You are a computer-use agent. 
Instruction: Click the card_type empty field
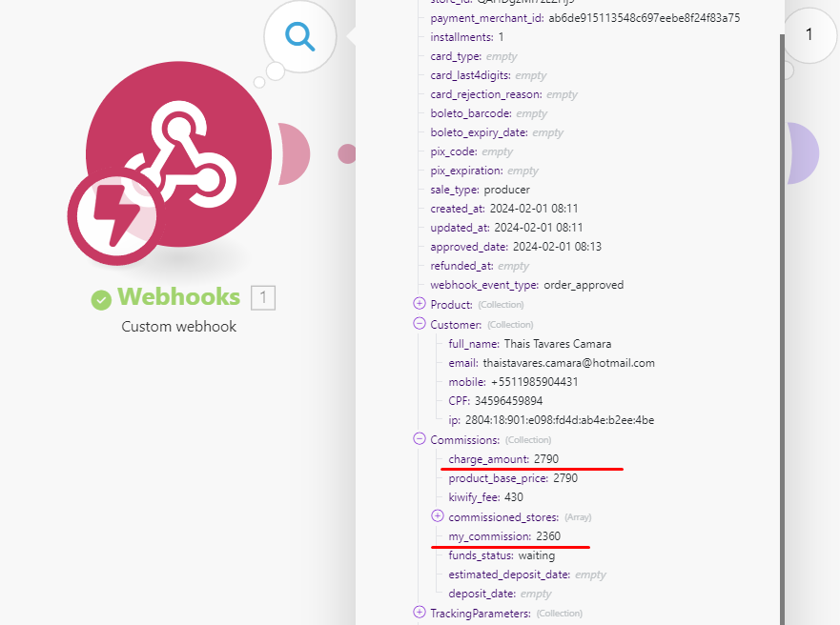(x=502, y=56)
